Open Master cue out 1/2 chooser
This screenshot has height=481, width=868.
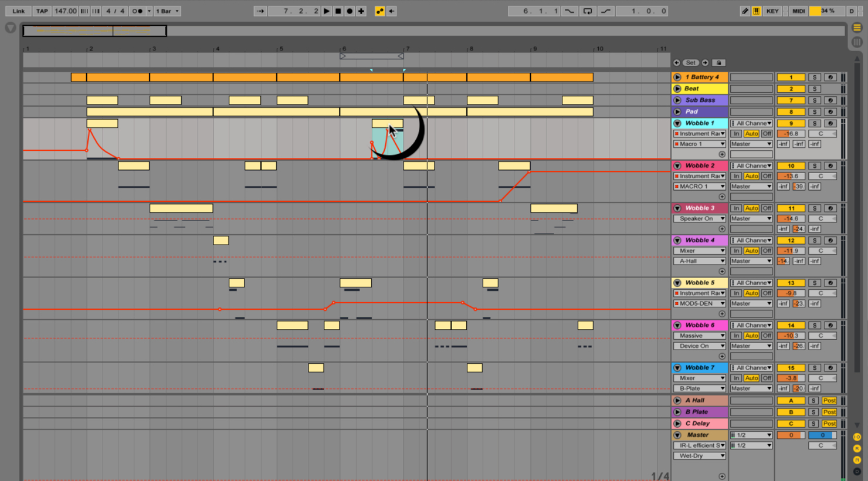pos(751,435)
